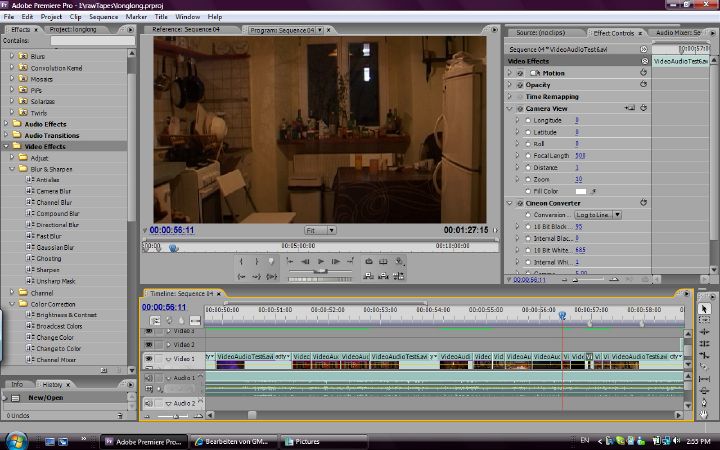Switch to the Effect Controls tab
Viewport: 720px width, 450px height.
point(614,32)
